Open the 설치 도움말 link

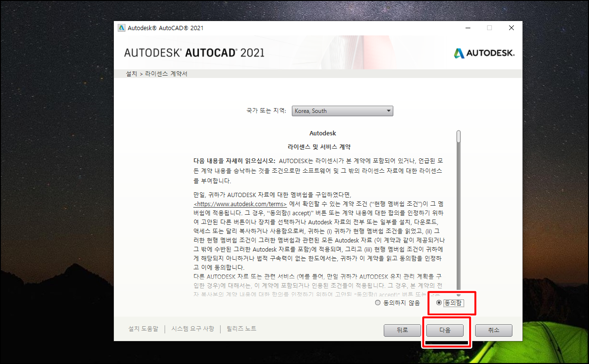click(x=143, y=329)
